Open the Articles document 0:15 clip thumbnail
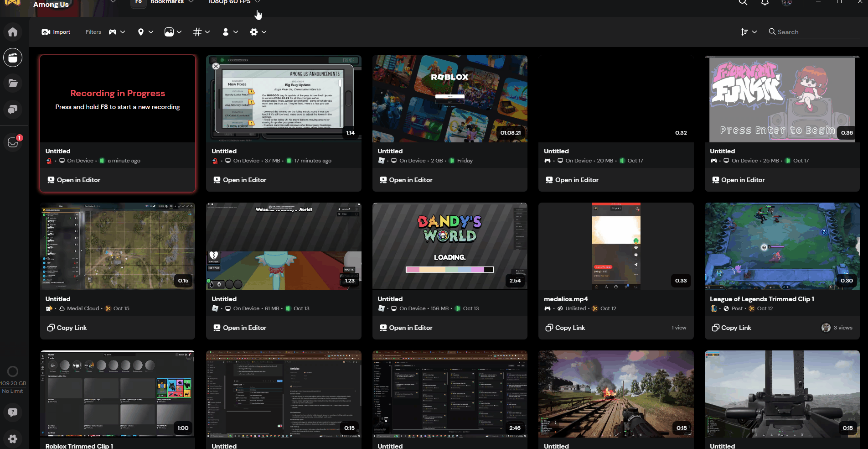The width and height of the screenshot is (868, 449). tap(284, 394)
